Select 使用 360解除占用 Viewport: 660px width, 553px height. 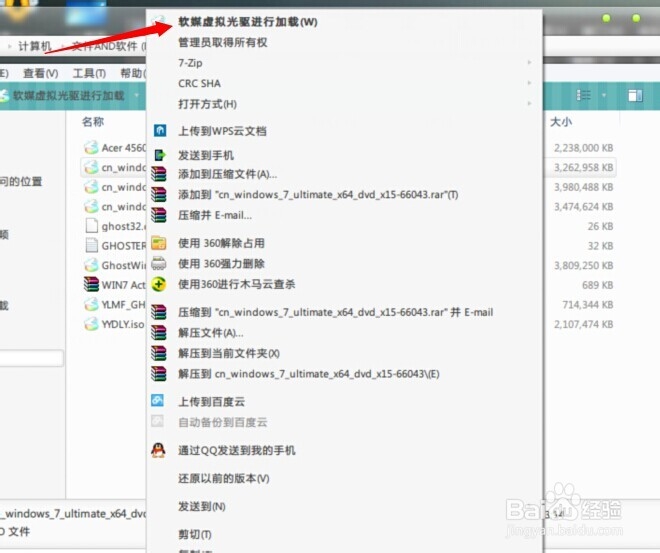(x=221, y=243)
